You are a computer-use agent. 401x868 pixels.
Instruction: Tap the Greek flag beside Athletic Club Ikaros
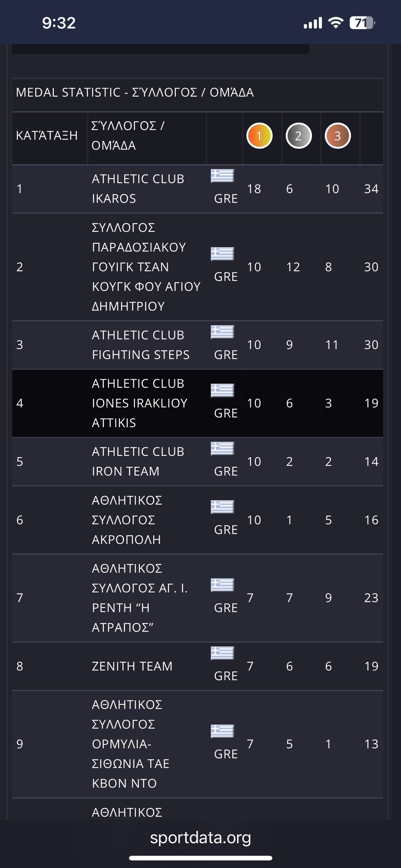point(223,175)
